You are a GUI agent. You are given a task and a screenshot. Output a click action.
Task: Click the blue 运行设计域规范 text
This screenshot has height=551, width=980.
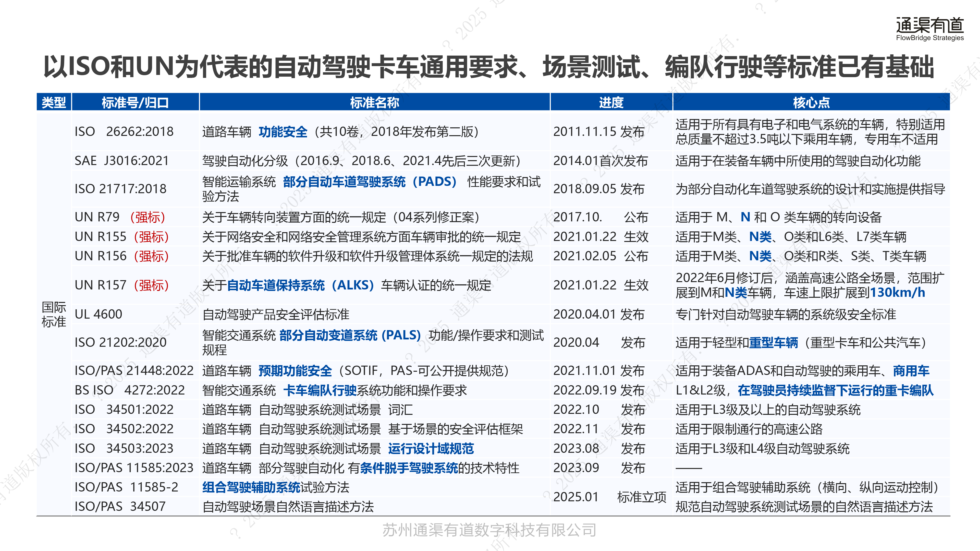pos(431,449)
